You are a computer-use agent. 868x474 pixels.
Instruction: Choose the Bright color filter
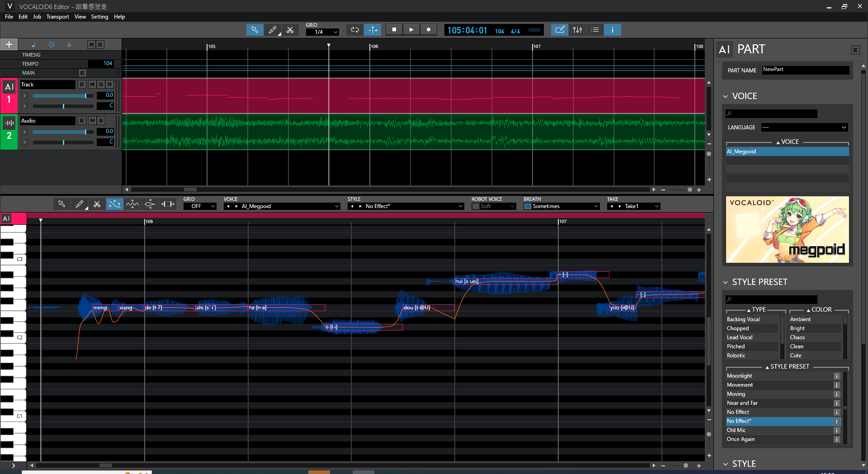click(x=816, y=328)
